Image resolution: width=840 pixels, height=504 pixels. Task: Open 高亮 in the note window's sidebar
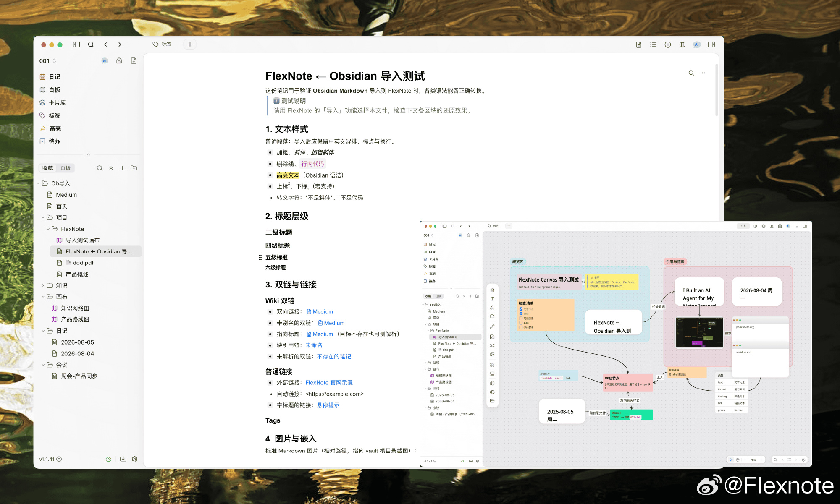(55, 128)
